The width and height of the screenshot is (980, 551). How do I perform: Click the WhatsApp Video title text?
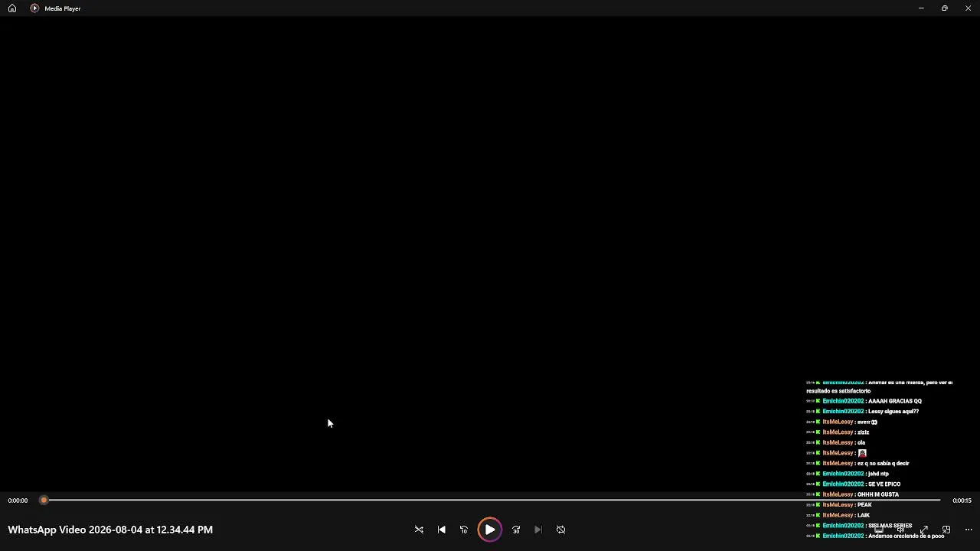110,530
